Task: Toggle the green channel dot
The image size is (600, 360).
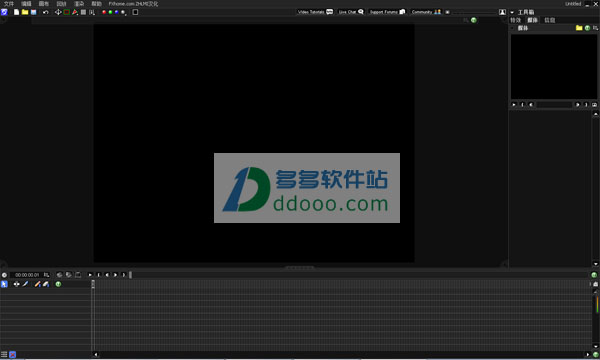Action: (110, 12)
